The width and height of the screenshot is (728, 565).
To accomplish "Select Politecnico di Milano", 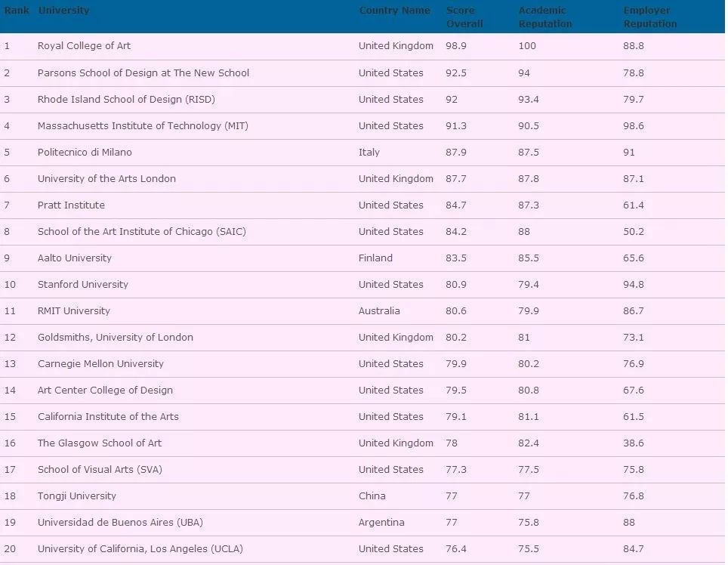I will pos(85,153).
